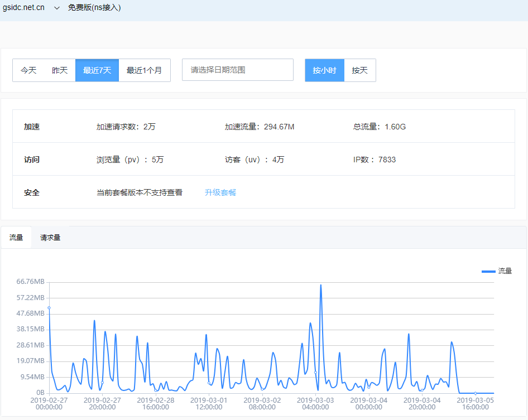
Task: Click the first data point at 2019-02-27 00:00
Action: 49,308
